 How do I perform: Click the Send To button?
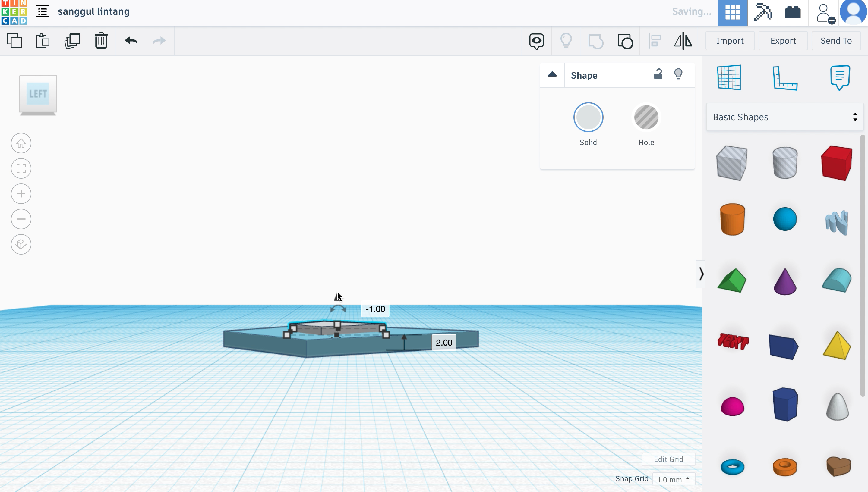[836, 41]
